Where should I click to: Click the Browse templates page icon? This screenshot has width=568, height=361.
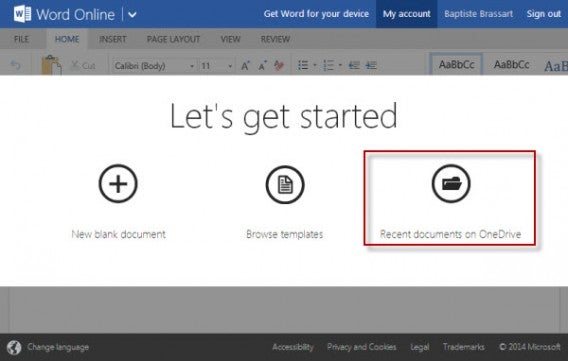pos(285,184)
